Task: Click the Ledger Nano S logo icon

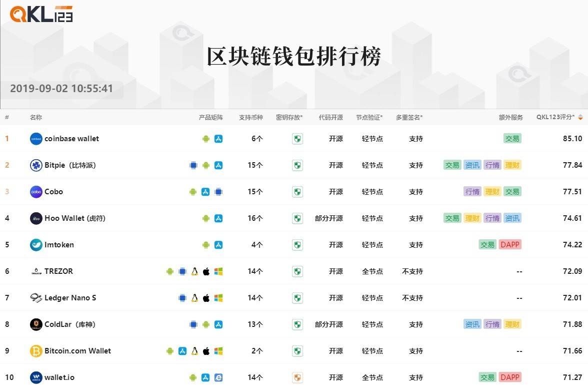Action: click(36, 298)
